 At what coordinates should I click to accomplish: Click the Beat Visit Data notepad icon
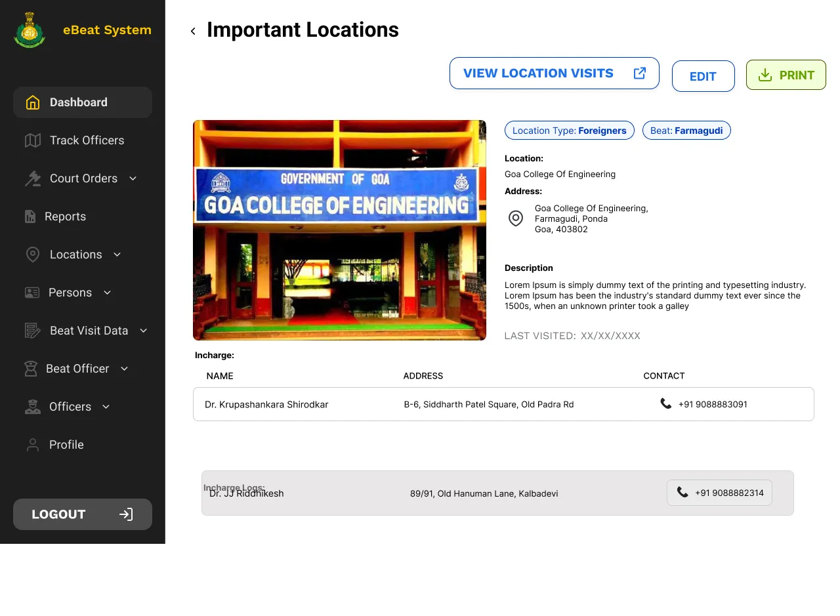pyautogui.click(x=33, y=331)
